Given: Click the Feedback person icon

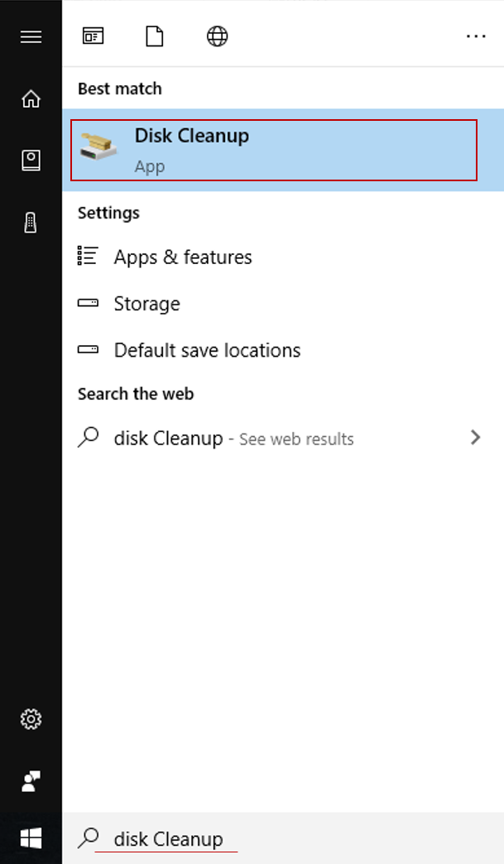Looking at the screenshot, I should pyautogui.click(x=31, y=780).
